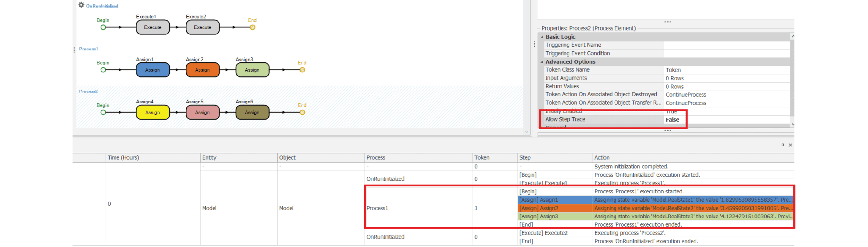Select the light green Assign3 step

tap(252, 70)
